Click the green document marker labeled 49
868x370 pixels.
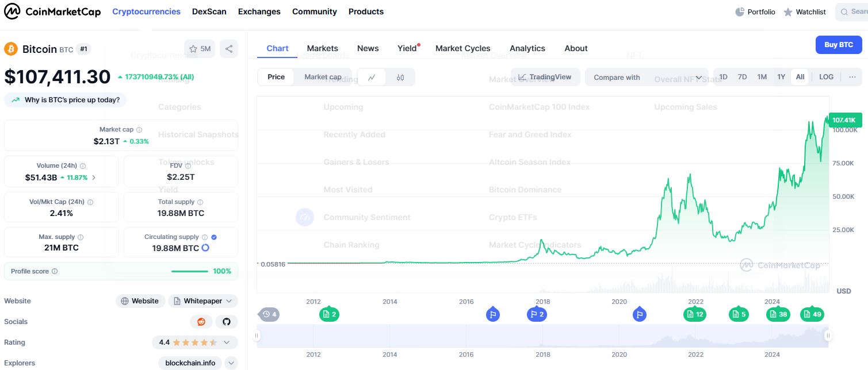812,314
